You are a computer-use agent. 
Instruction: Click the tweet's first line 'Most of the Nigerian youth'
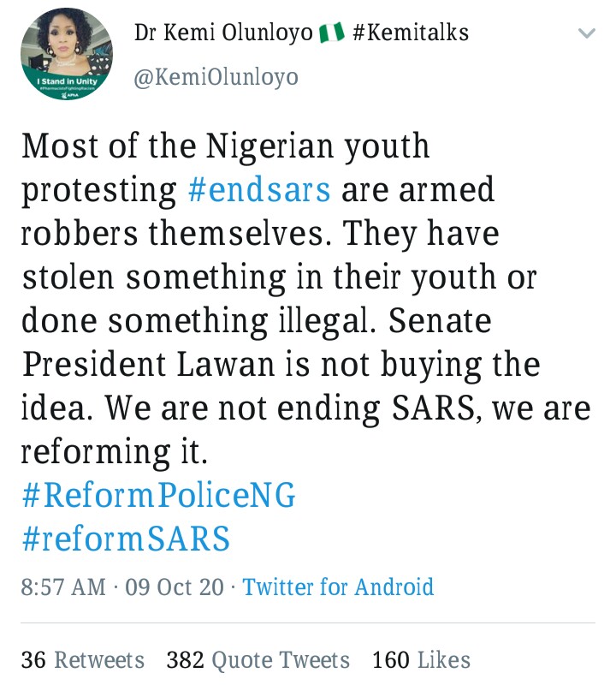[x=225, y=146]
